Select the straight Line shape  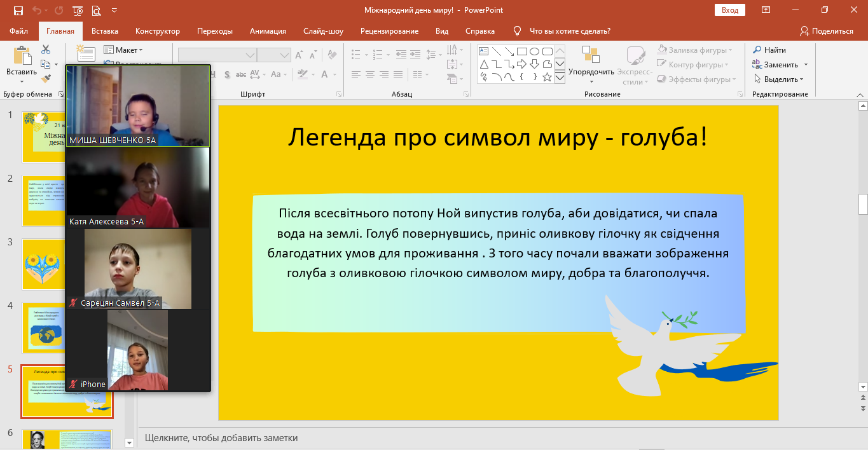tap(496, 51)
